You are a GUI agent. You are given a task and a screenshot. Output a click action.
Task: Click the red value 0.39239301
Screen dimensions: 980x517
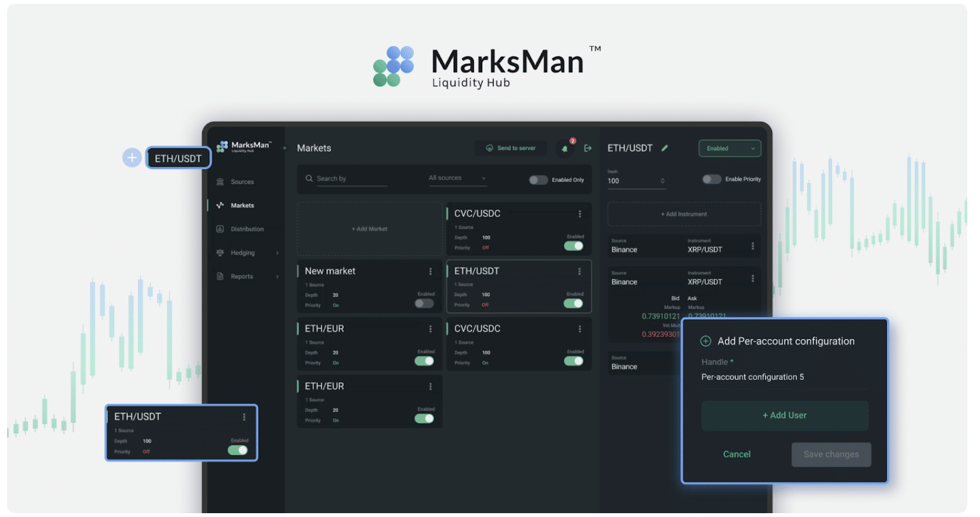pos(661,334)
